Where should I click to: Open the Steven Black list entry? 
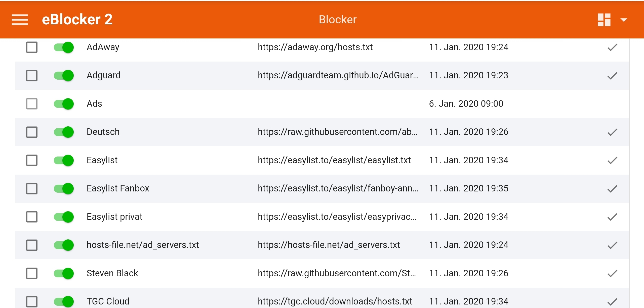click(x=112, y=273)
